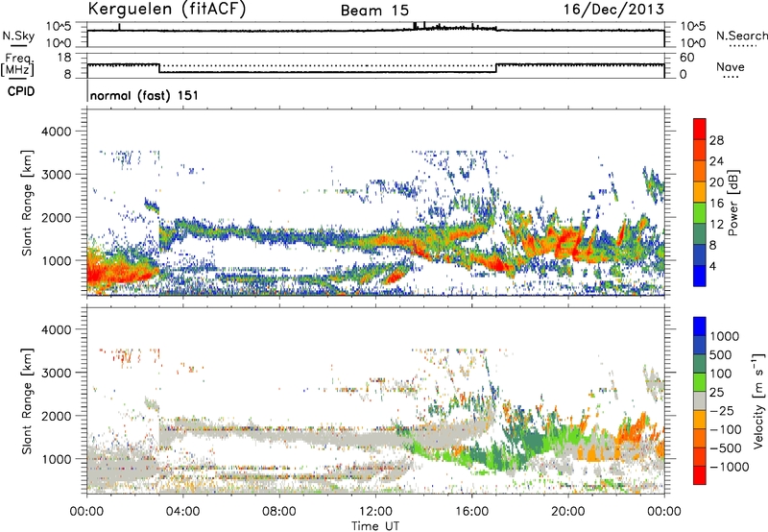Click the '25' velocity colorbar label
768x532 pixels.
click(717, 392)
